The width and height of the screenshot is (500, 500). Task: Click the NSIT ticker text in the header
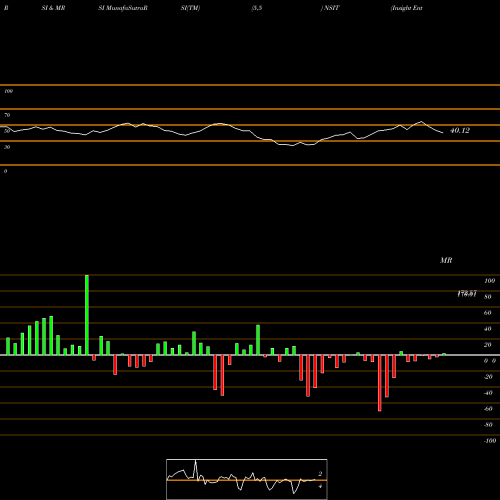click(x=331, y=8)
